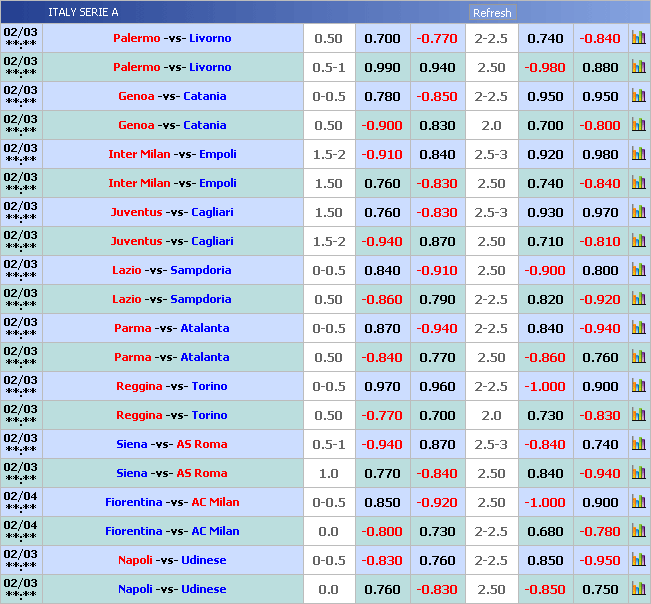This screenshot has width=651, height=604.
Task: View chart icon for Napoli-Udinese 0.0 handicap row
Action: (x=638, y=589)
